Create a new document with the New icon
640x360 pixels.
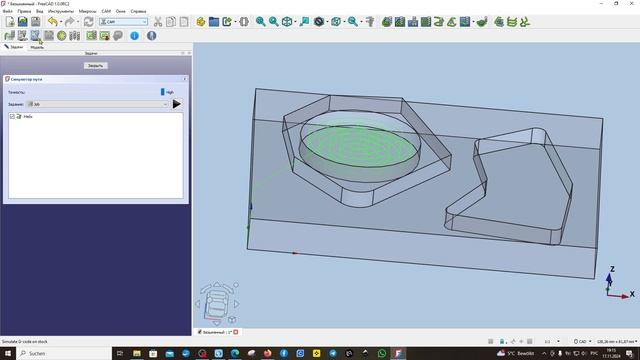click(x=10, y=22)
